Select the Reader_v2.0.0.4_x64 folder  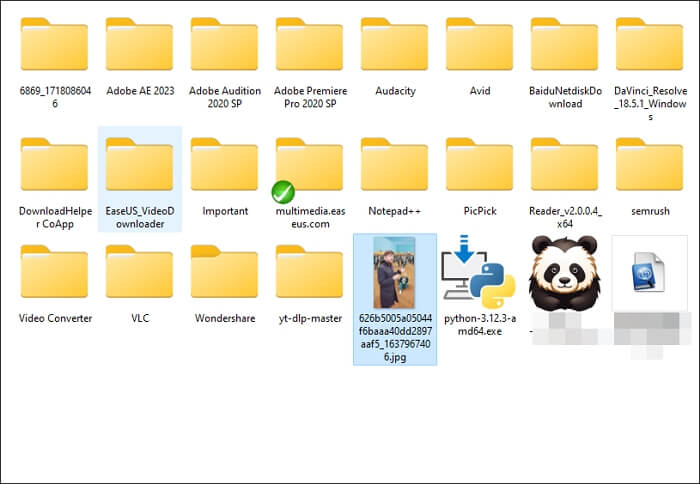point(564,165)
